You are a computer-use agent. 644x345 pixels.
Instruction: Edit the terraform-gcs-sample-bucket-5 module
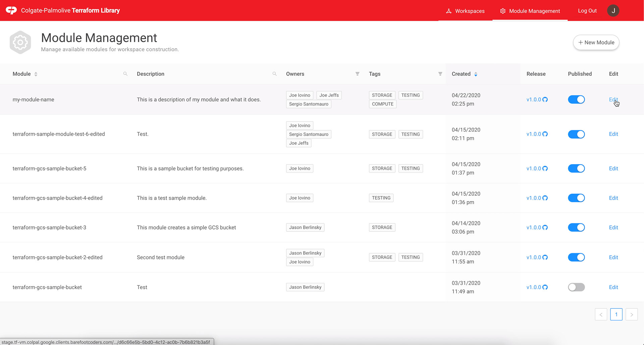coord(613,168)
